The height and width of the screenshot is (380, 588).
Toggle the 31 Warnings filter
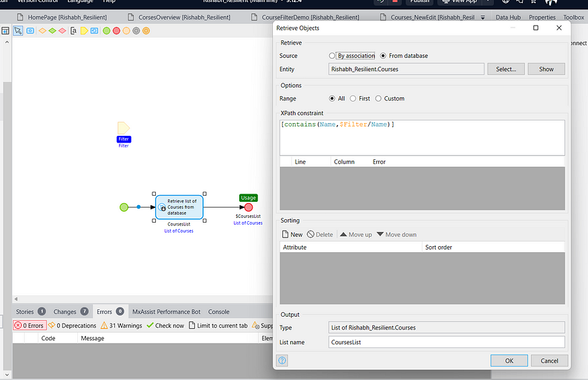[121, 326]
